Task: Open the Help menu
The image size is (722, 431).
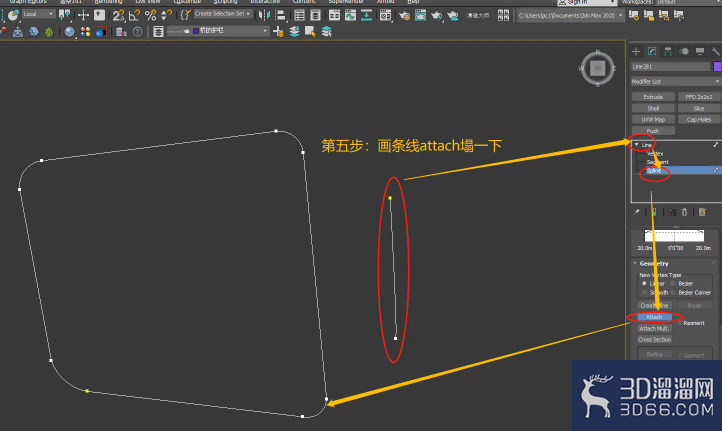Action: coord(413,2)
